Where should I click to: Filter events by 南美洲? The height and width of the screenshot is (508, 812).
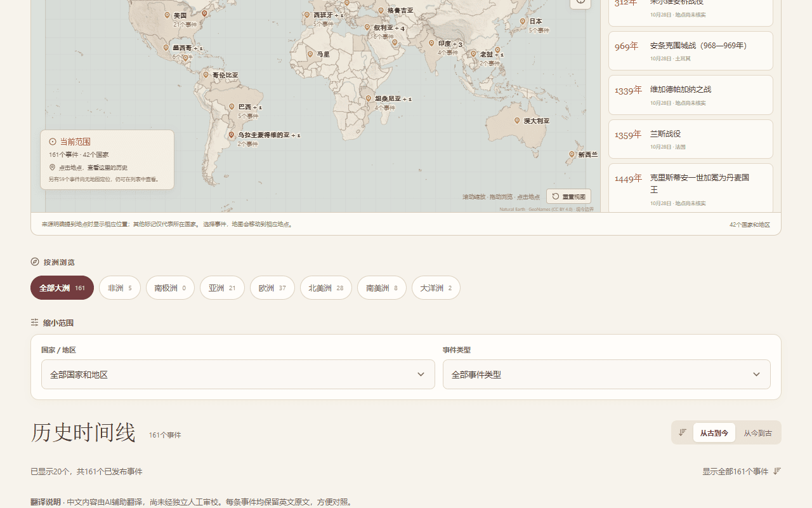coord(382,288)
